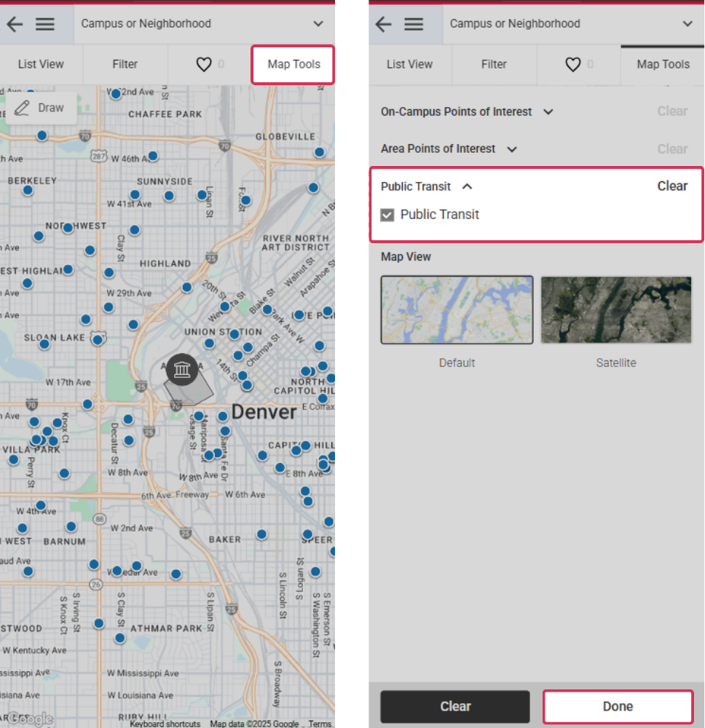Clear Area Points of Interest selection
The image size is (705, 728).
672,149
